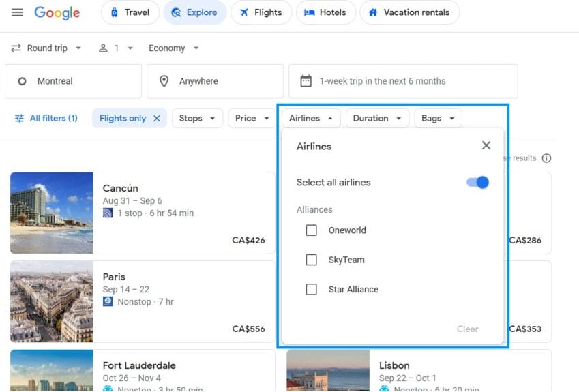The height and width of the screenshot is (392, 579).
Task: Open the Travel tab
Action: [x=130, y=12]
